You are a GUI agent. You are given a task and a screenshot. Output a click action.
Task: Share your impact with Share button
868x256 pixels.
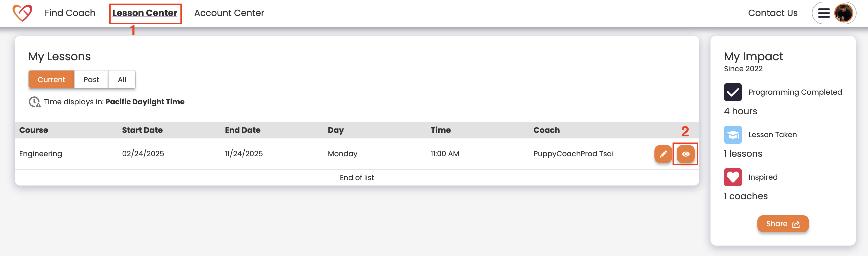[782, 224]
